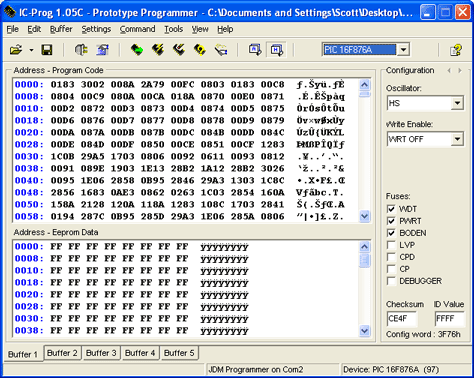Image resolution: width=474 pixels, height=378 pixels.
Task: Click Program Code scrollbar down arrow
Action: click(x=365, y=216)
